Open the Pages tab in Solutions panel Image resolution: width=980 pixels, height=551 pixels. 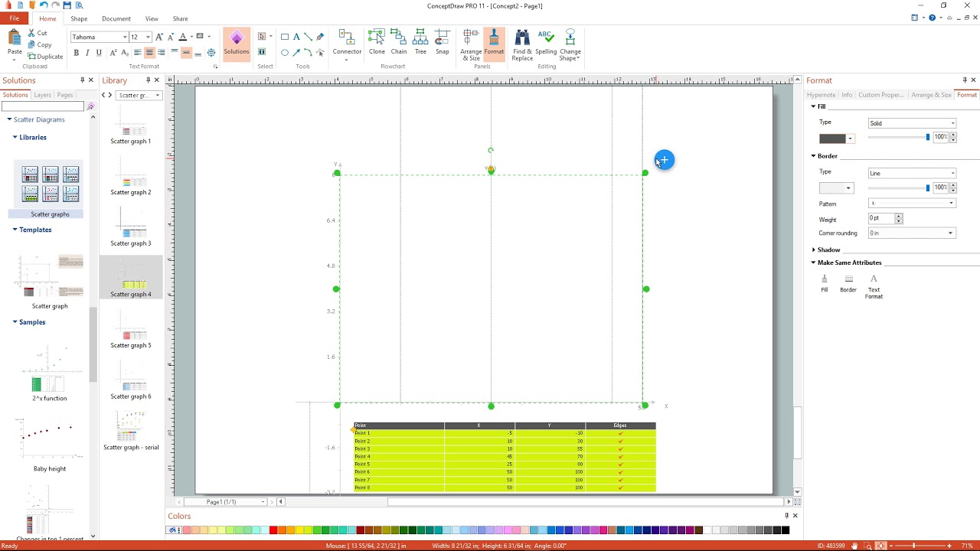coord(65,95)
